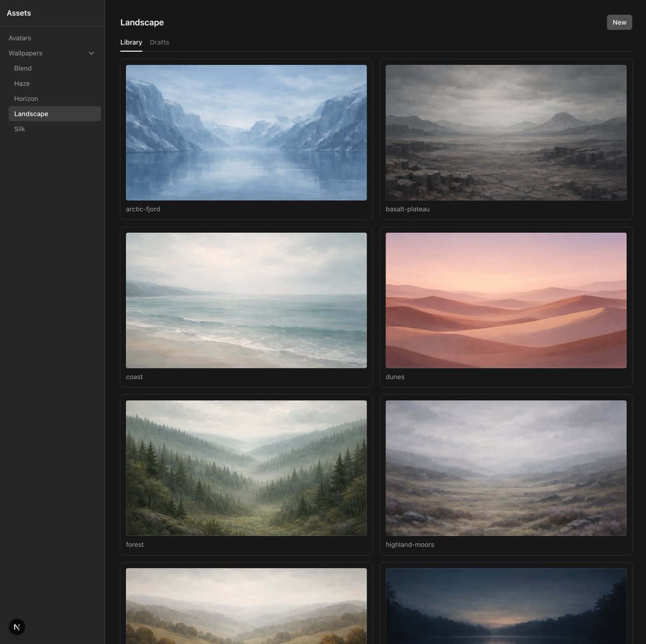Viewport: 646px width, 644px height.
Task: Open the autumn rolling hills thumbnail
Action: pos(246,606)
